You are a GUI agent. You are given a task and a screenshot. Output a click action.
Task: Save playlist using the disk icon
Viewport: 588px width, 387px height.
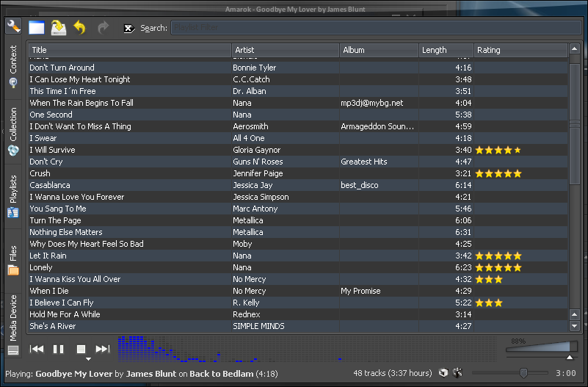point(59,28)
